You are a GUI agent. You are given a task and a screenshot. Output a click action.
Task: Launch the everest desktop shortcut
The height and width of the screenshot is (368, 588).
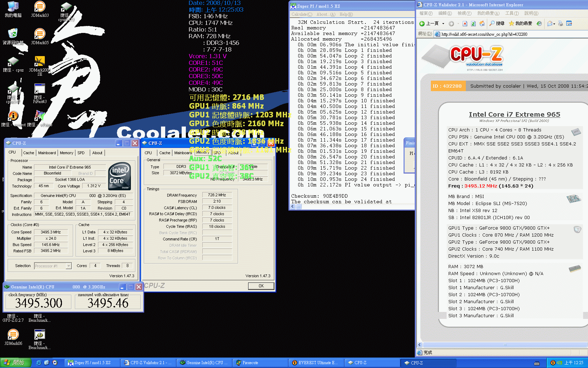tap(13, 119)
